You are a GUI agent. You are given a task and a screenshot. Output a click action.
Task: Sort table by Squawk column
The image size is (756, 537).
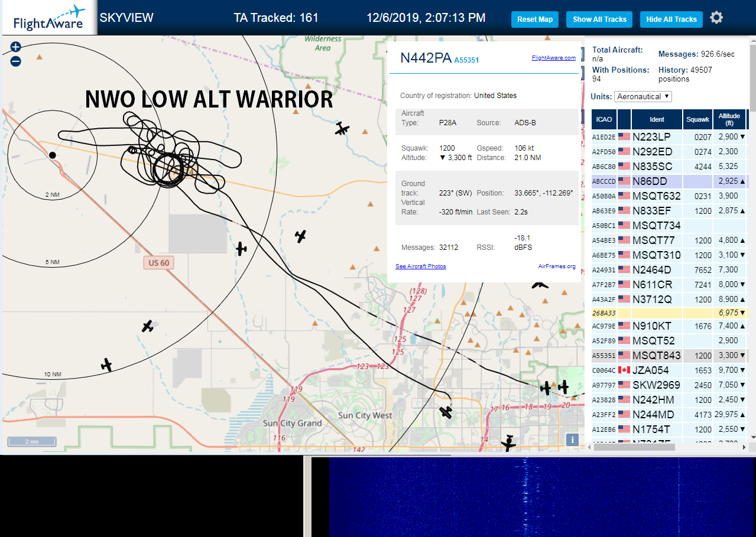[697, 119]
